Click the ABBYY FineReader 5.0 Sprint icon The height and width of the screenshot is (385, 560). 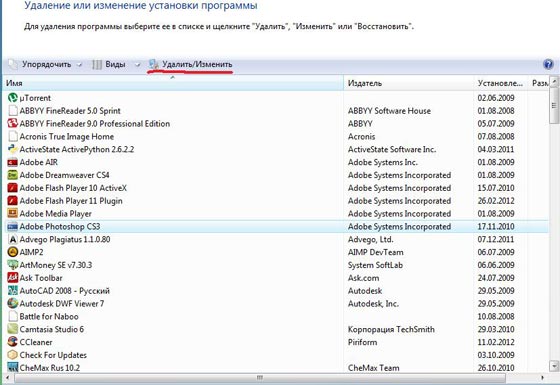13,110
